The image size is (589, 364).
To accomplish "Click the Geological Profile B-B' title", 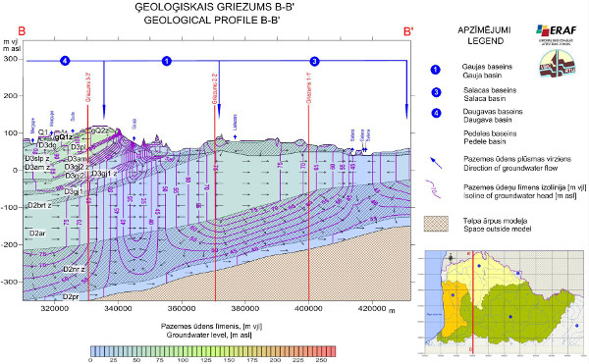I will 213,20.
